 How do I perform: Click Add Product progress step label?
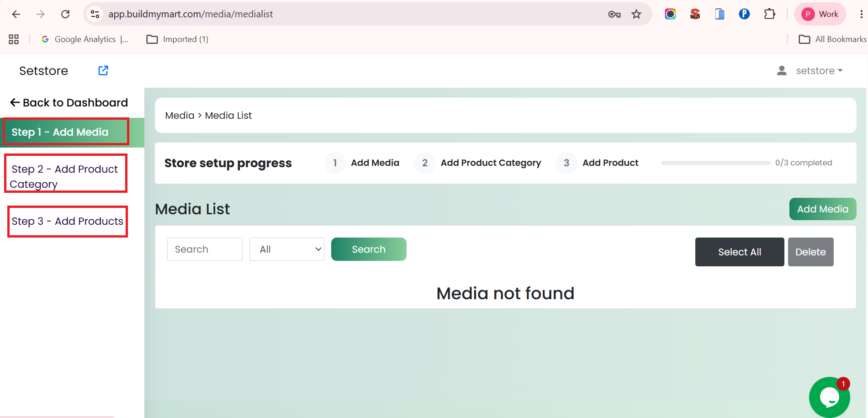point(610,163)
